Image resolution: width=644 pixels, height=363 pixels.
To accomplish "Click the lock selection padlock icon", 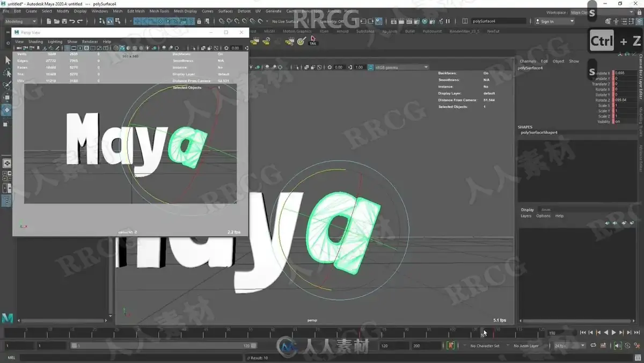I will (199, 21).
